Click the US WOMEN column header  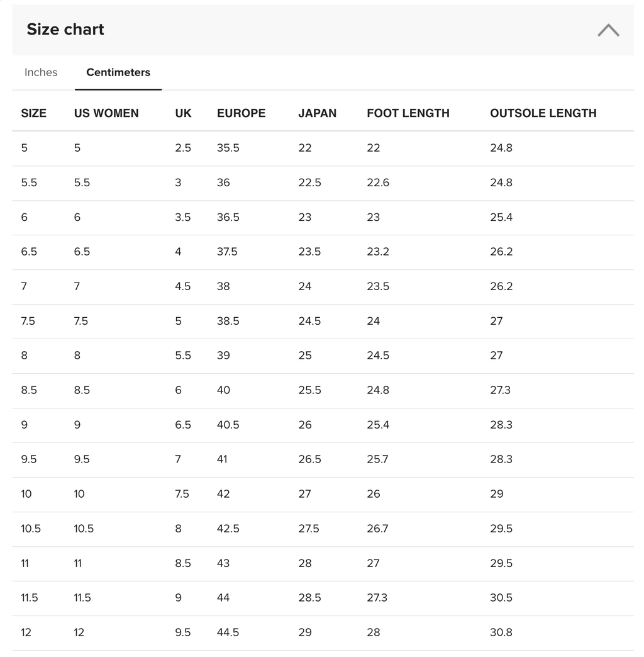[106, 113]
